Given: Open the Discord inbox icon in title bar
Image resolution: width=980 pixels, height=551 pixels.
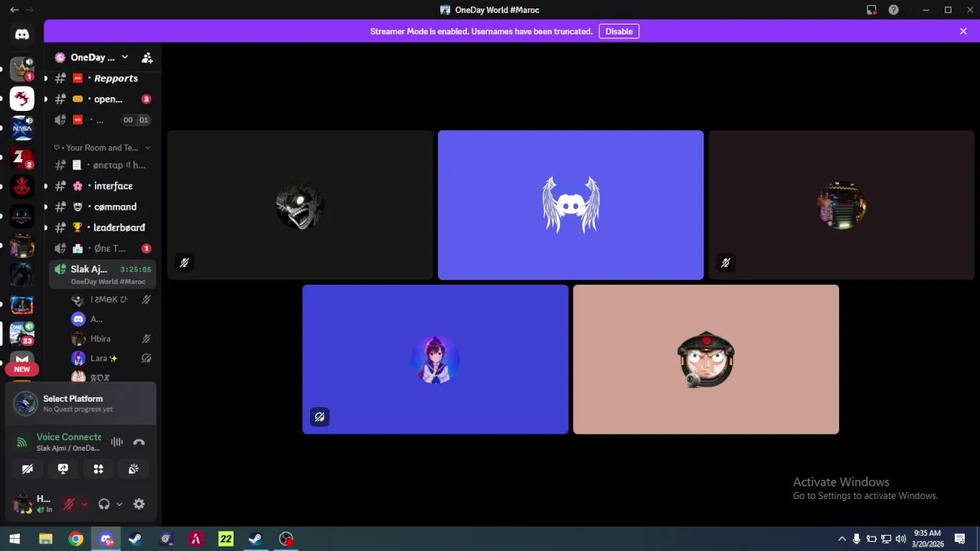Looking at the screenshot, I should click(x=871, y=10).
